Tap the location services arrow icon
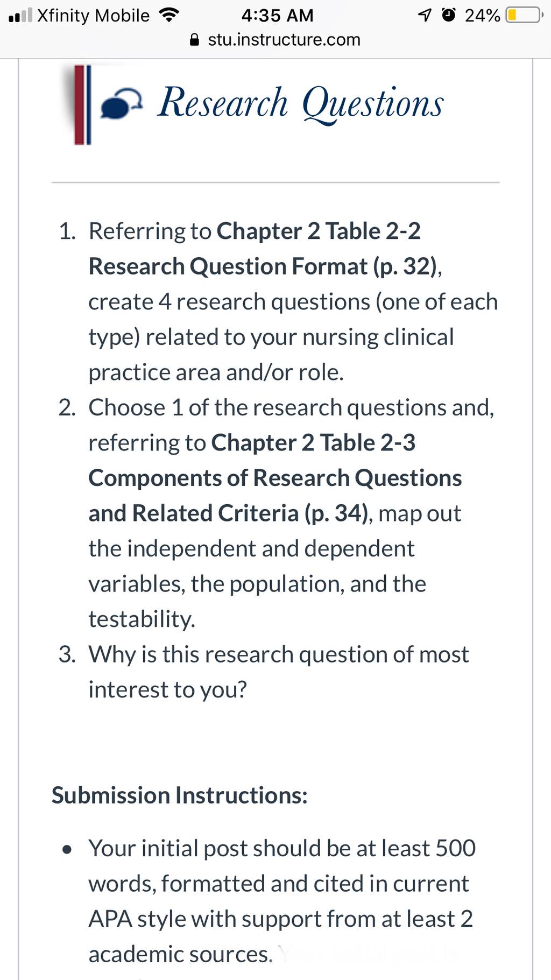551x980 pixels. point(425,16)
